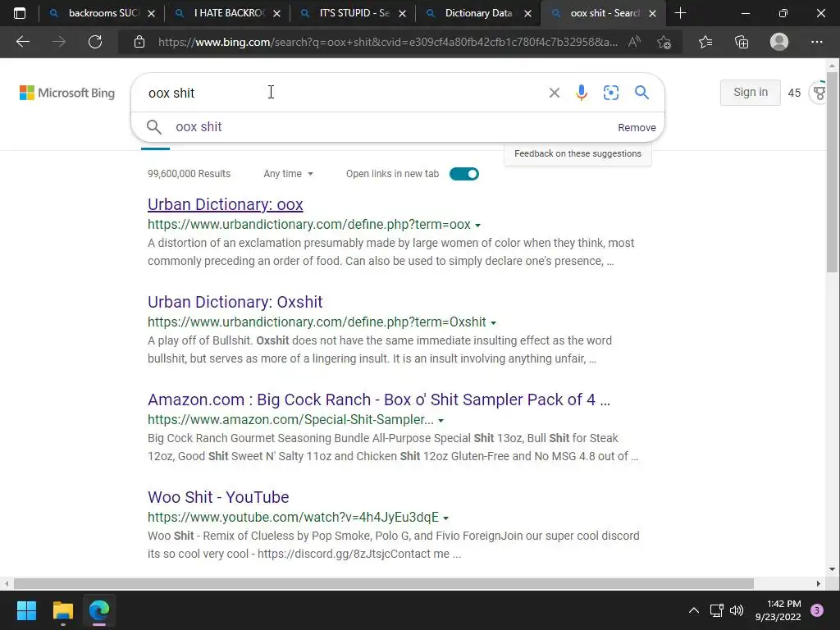
Task: Open visual search camera icon
Action: [610, 93]
